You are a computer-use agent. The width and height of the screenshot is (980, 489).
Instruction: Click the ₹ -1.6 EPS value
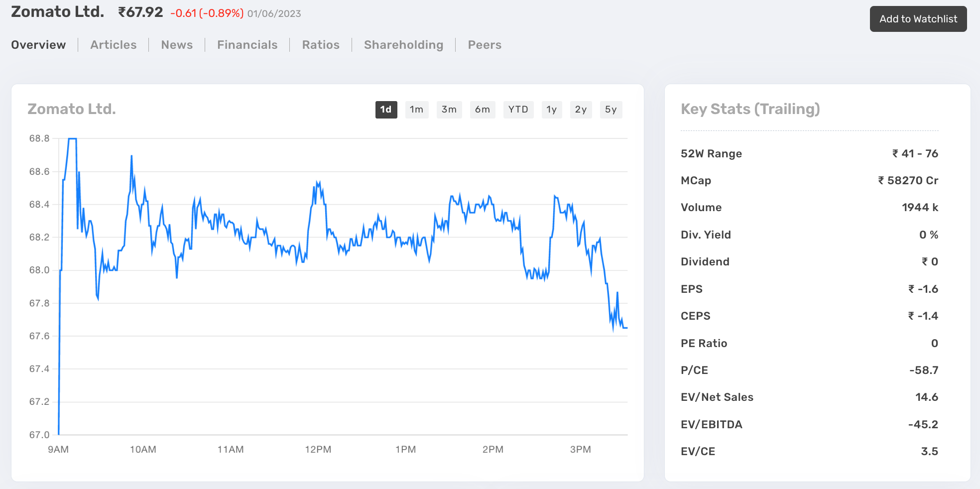click(x=923, y=289)
